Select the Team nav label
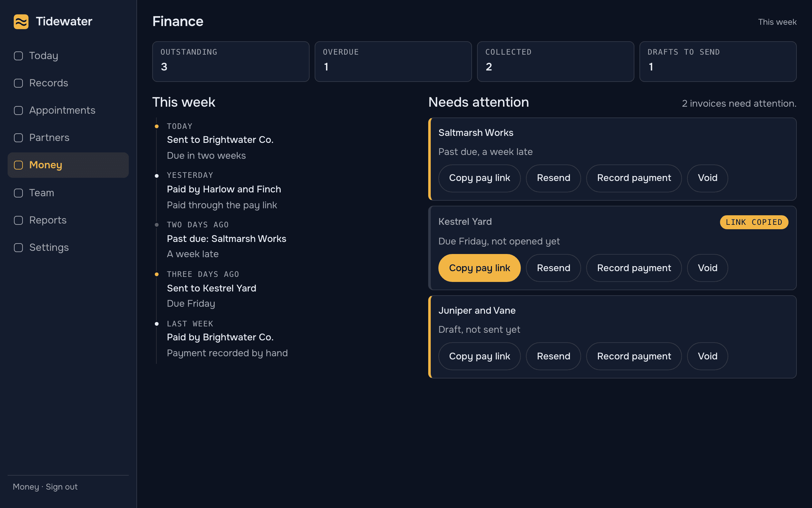This screenshot has width=812, height=508. point(42,193)
